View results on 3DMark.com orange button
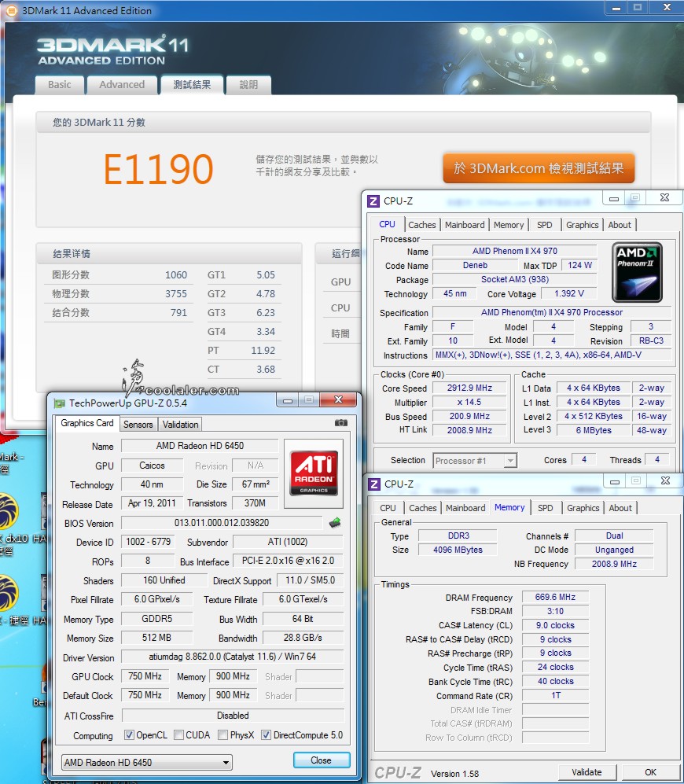The height and width of the screenshot is (784, 684). tap(539, 168)
